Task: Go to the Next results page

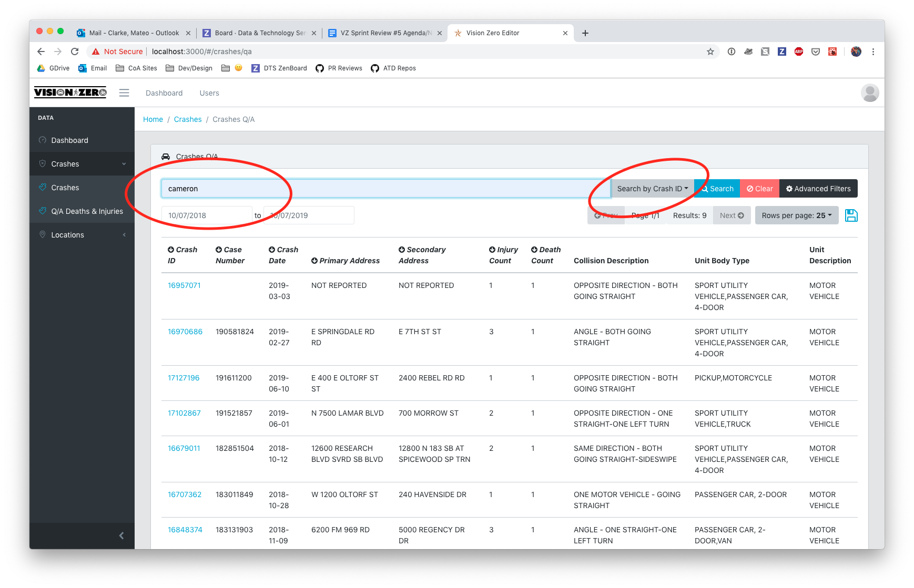Action: 732,215
